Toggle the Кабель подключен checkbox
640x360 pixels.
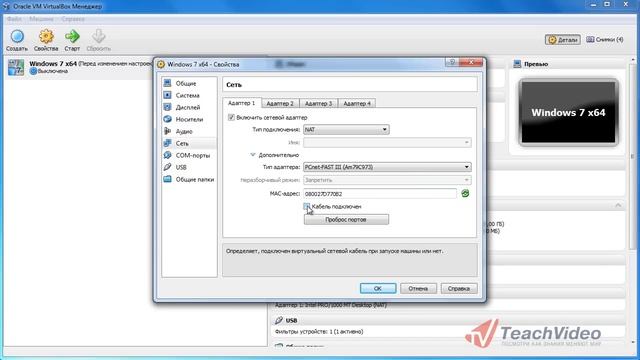(x=307, y=207)
